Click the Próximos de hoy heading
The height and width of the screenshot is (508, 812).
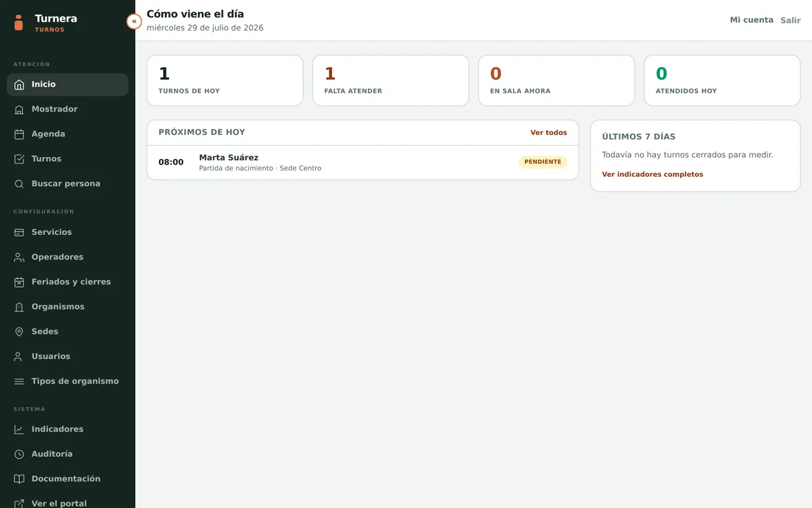202,133
